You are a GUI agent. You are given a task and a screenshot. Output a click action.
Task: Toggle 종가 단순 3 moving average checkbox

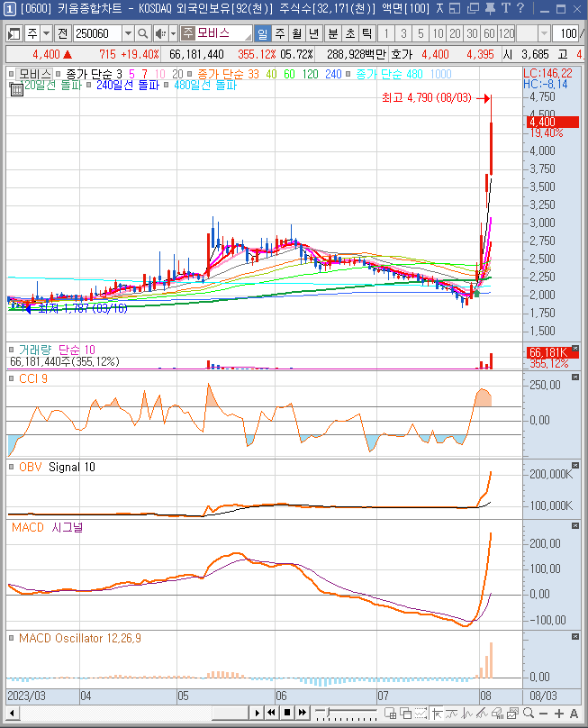tap(58, 74)
